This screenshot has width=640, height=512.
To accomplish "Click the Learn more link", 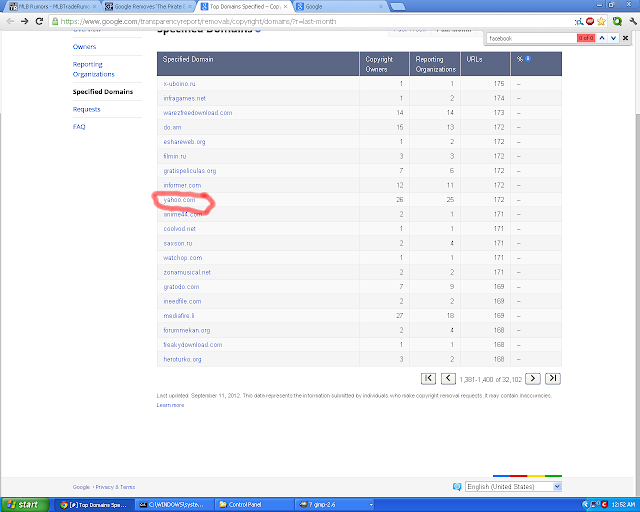I will pyautogui.click(x=170, y=405).
